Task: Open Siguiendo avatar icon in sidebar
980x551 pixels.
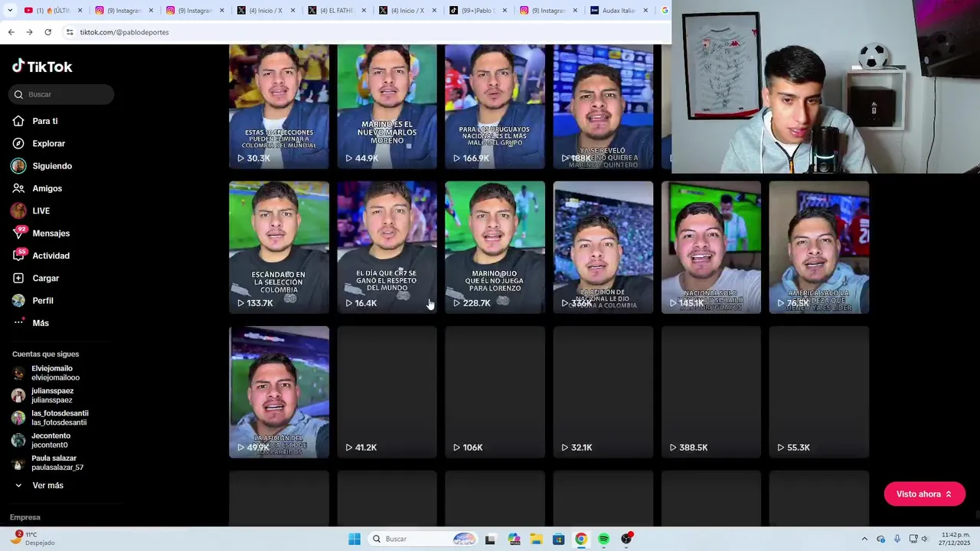Action: [x=18, y=166]
